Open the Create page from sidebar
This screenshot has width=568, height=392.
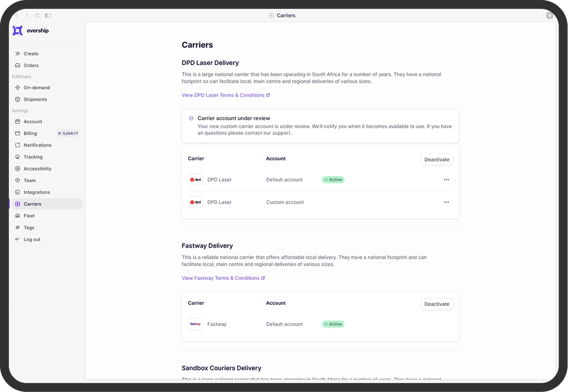click(x=30, y=53)
